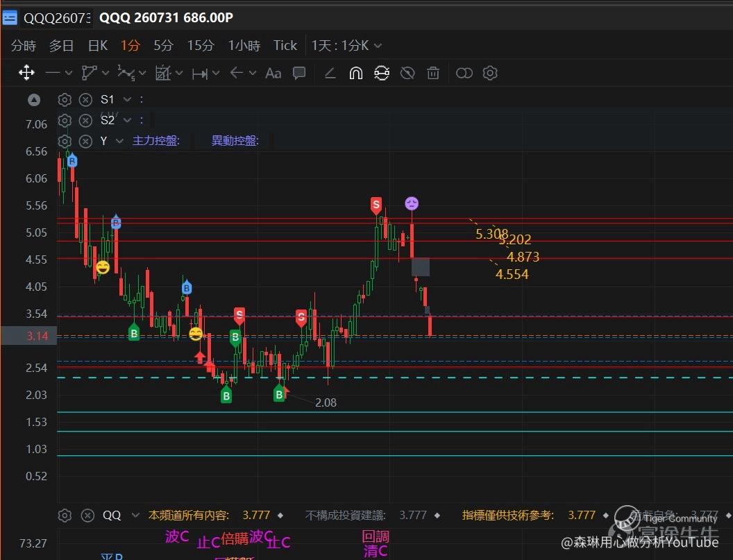733x560 pixels.
Task: Switch to 日K chart view
Action: coord(98,45)
